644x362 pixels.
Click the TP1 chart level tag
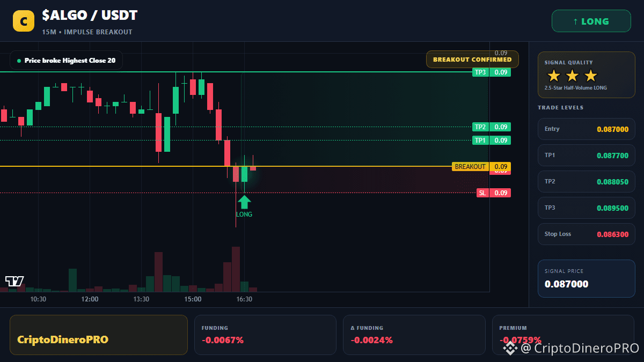[492, 141]
